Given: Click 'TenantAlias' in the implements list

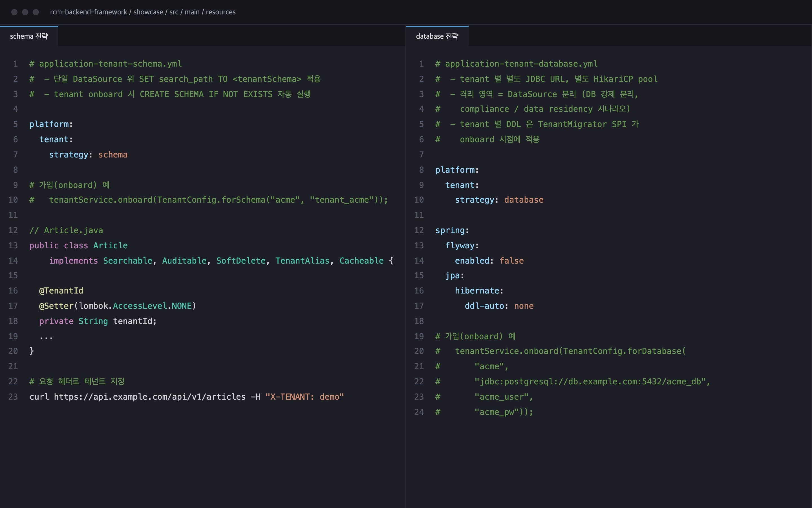Looking at the screenshot, I should (302, 261).
